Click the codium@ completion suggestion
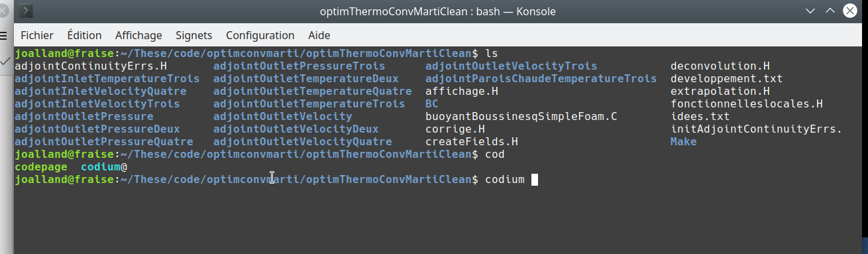Viewport: 868px width, 254px height. (x=104, y=167)
